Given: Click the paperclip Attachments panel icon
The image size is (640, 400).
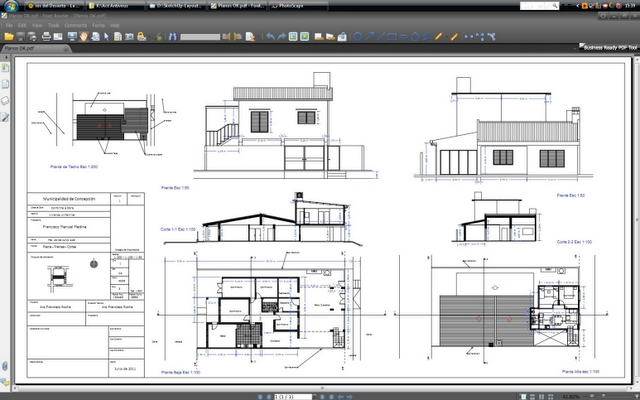Looking at the screenshot, I should pos(5,366).
